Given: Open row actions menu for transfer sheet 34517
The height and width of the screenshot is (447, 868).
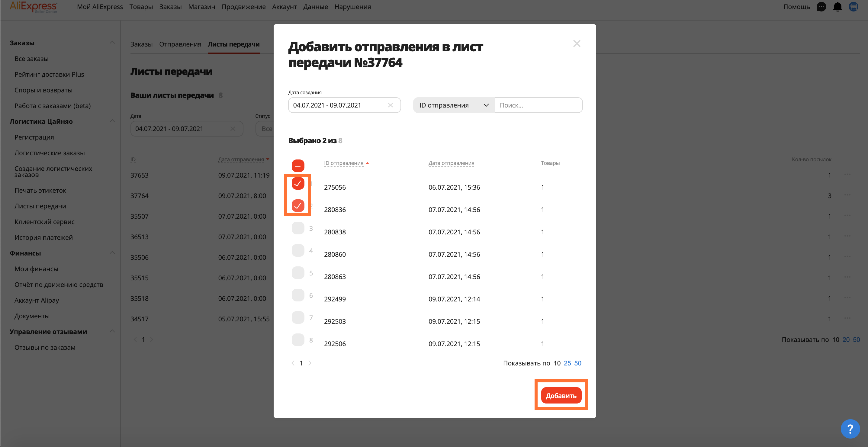Looking at the screenshot, I should click(x=847, y=318).
